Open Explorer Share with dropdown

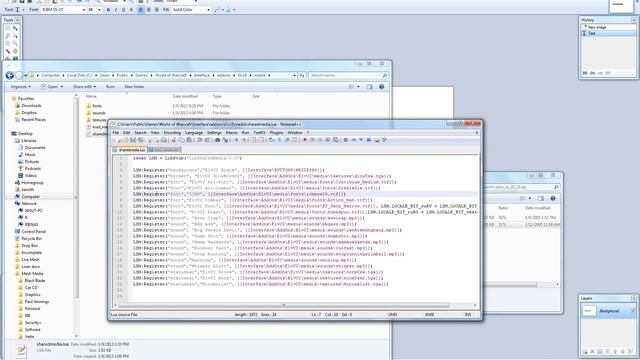pos(84,87)
